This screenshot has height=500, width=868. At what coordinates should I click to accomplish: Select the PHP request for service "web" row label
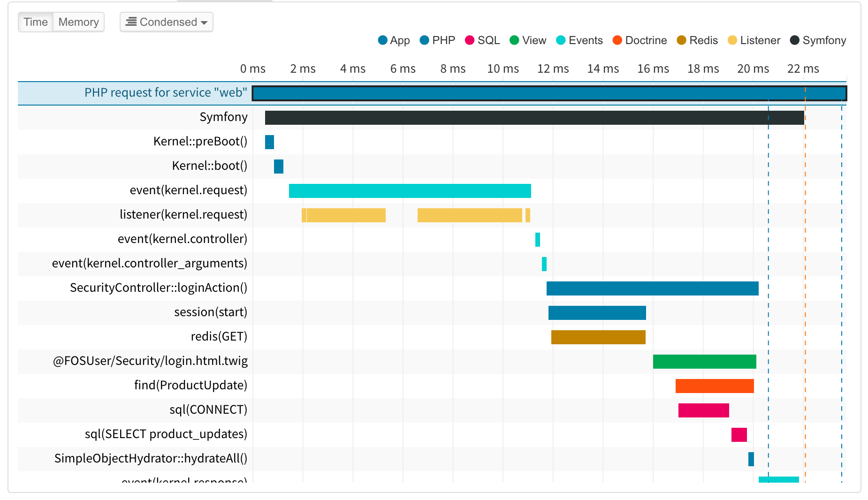(166, 92)
